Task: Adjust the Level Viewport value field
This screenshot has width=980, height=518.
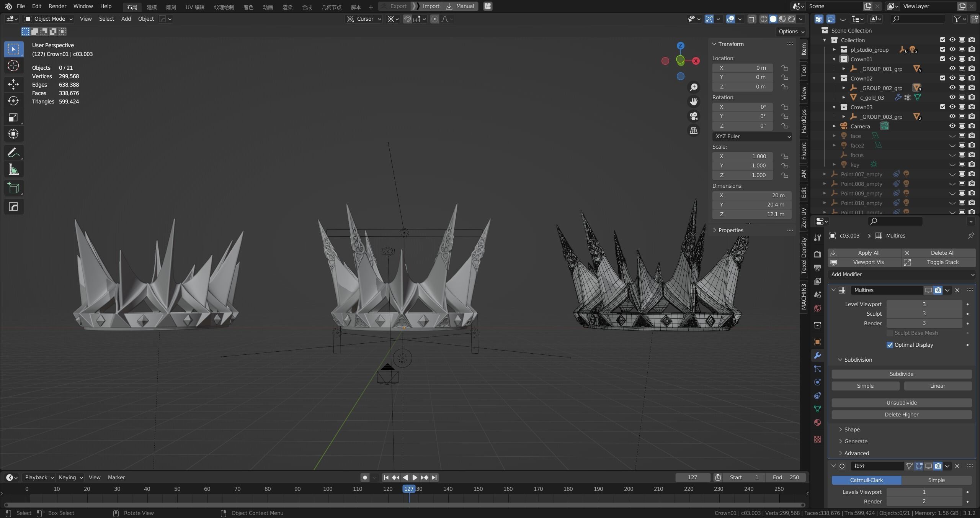Action: coord(924,304)
